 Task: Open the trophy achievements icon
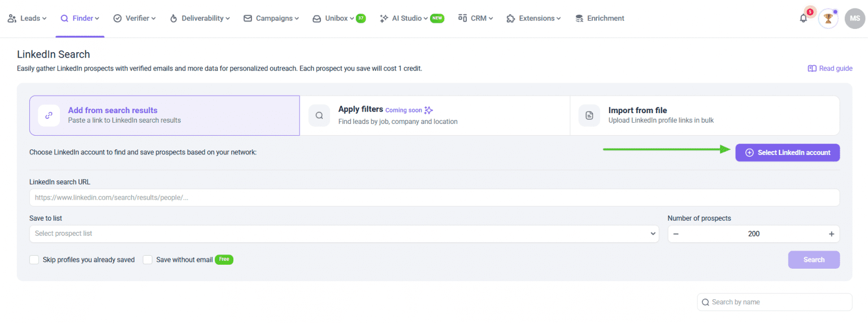coord(828,18)
